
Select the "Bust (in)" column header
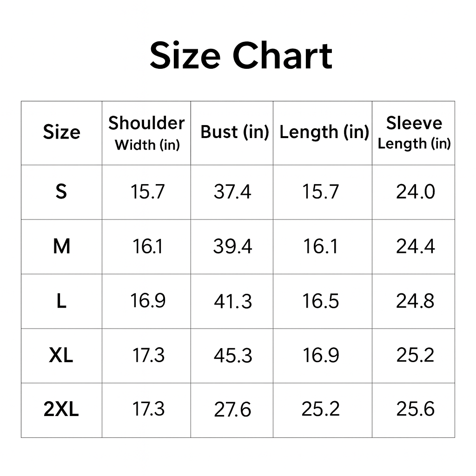(x=234, y=132)
